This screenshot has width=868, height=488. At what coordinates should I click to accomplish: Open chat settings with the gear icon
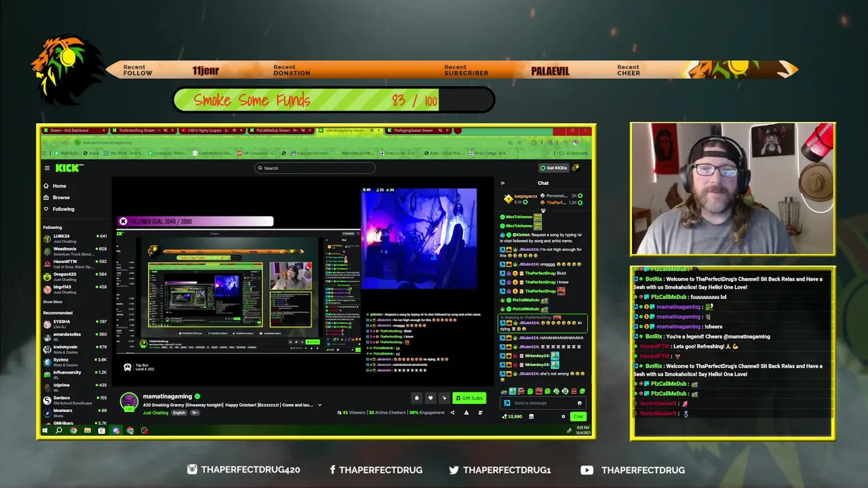point(563,416)
